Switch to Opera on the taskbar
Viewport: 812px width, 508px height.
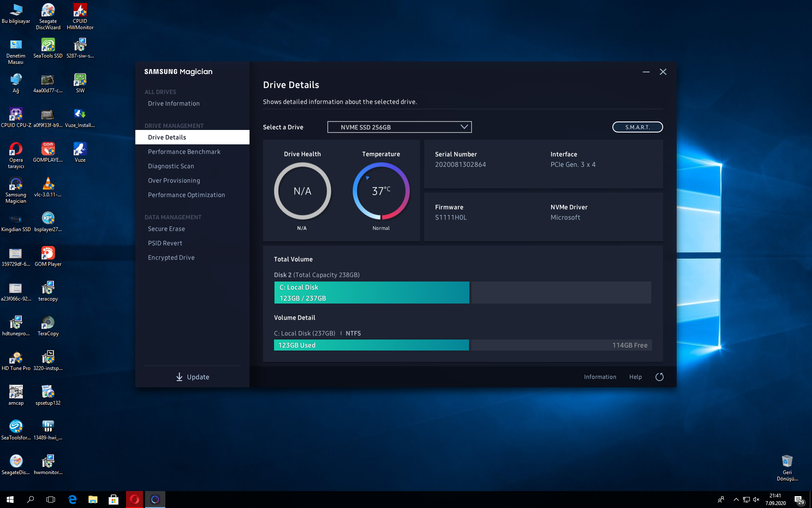(x=134, y=500)
